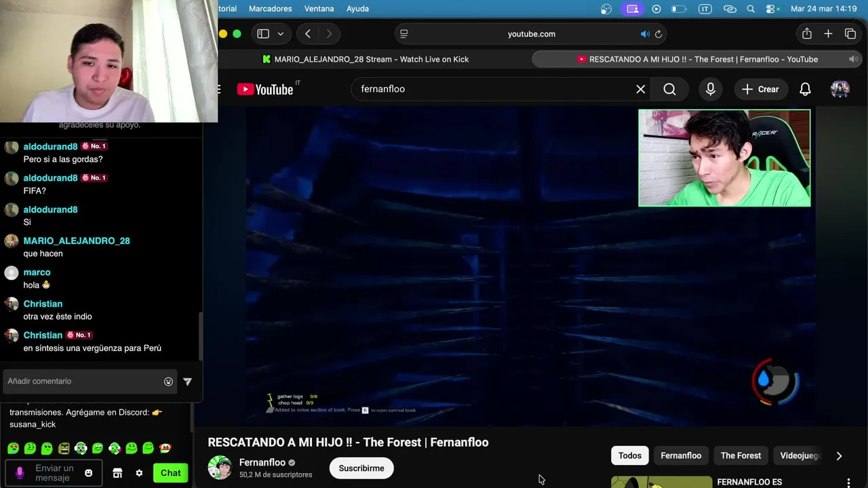Click the YouTube magnifier search button

669,89
